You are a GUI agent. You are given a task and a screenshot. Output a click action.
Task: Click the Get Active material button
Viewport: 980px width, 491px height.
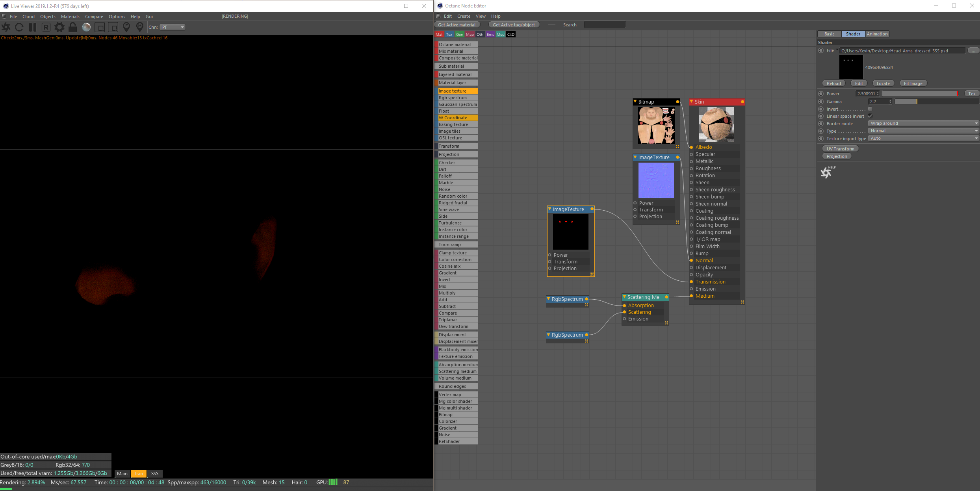coord(457,25)
